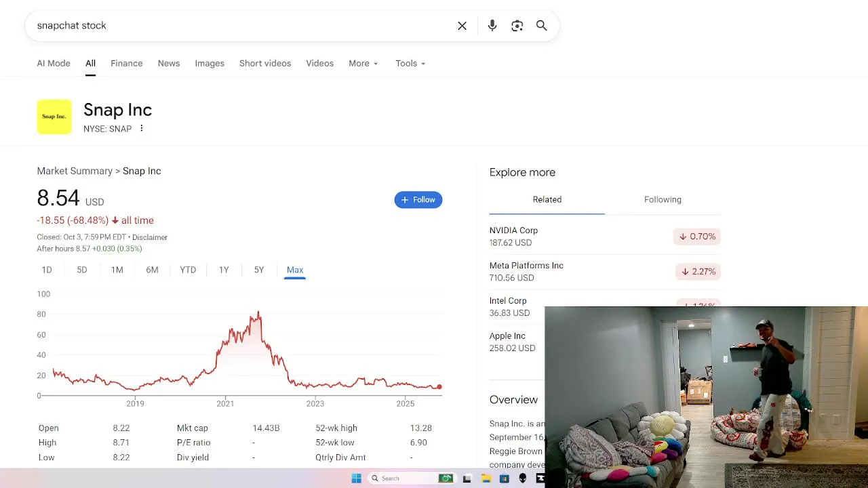This screenshot has width=868, height=488.
Task: Click the Overview heading
Action: point(513,400)
